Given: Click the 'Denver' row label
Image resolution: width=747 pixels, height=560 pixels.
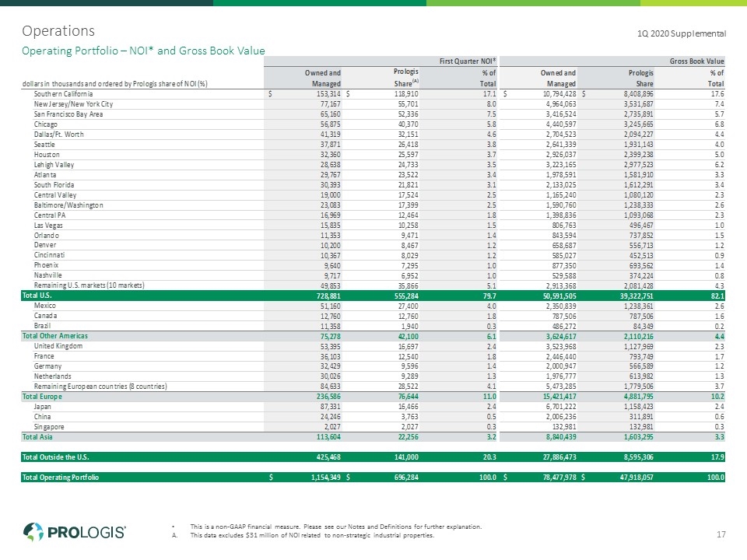Looking at the screenshot, I should [45, 245].
